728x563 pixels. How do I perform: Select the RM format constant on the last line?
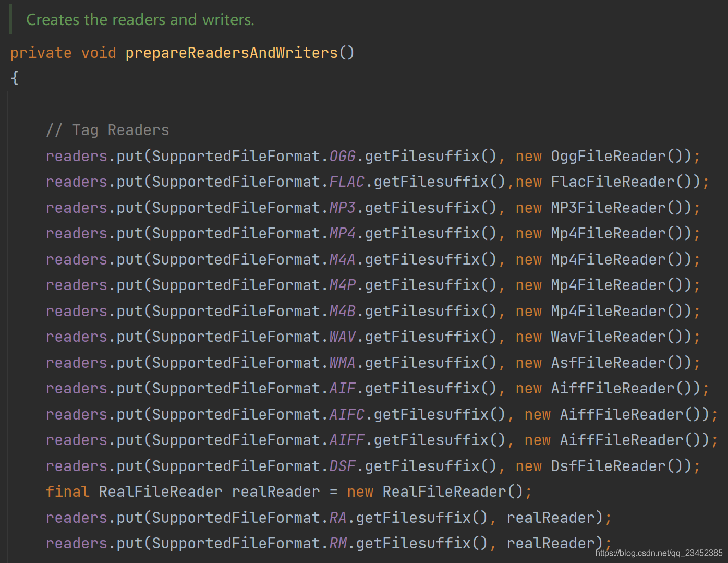point(339,543)
